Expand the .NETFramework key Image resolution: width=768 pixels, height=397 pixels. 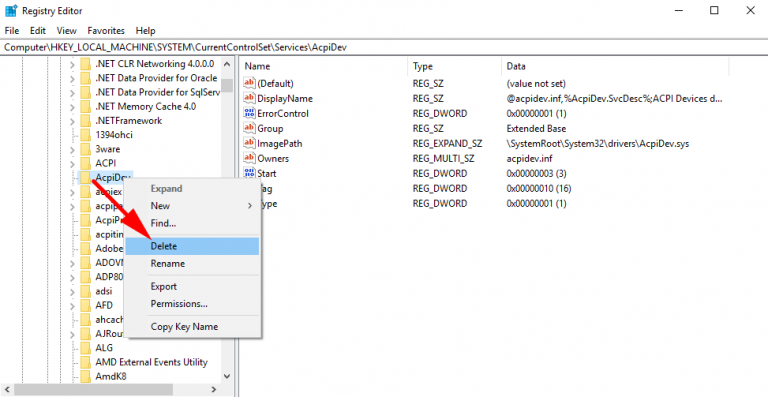(72, 121)
